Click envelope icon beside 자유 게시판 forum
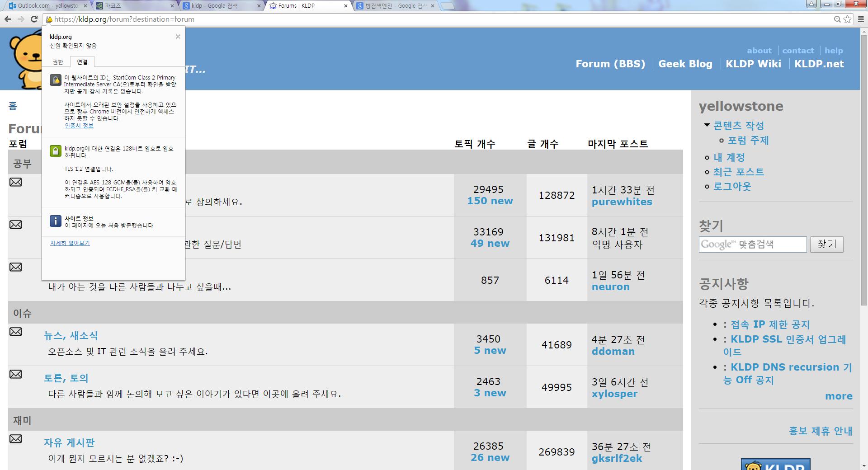 pyautogui.click(x=16, y=439)
